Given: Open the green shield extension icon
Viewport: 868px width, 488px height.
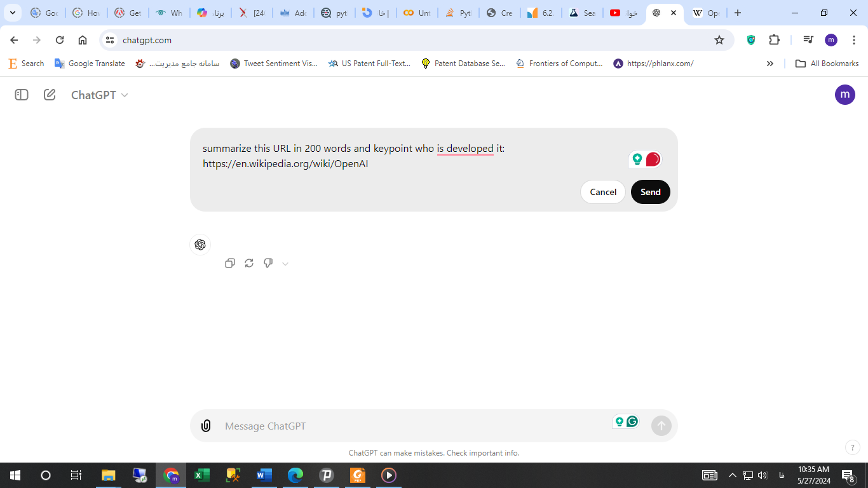Looking at the screenshot, I should (x=751, y=40).
